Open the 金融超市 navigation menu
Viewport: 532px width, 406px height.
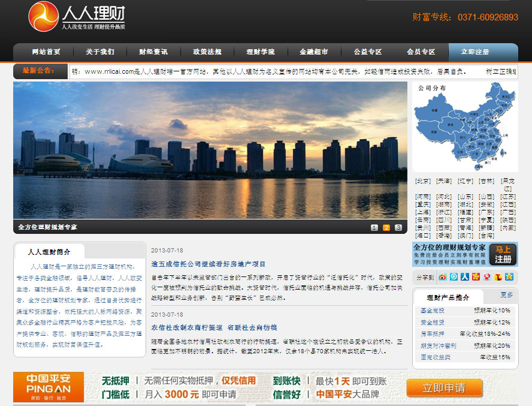click(314, 52)
